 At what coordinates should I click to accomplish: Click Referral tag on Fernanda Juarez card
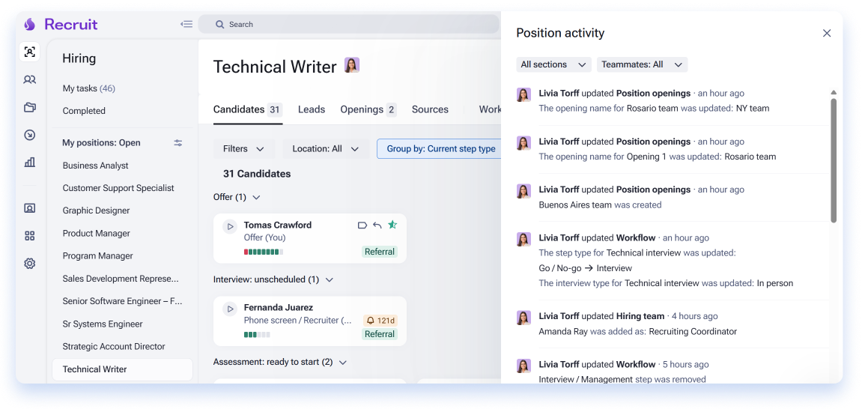pos(380,334)
